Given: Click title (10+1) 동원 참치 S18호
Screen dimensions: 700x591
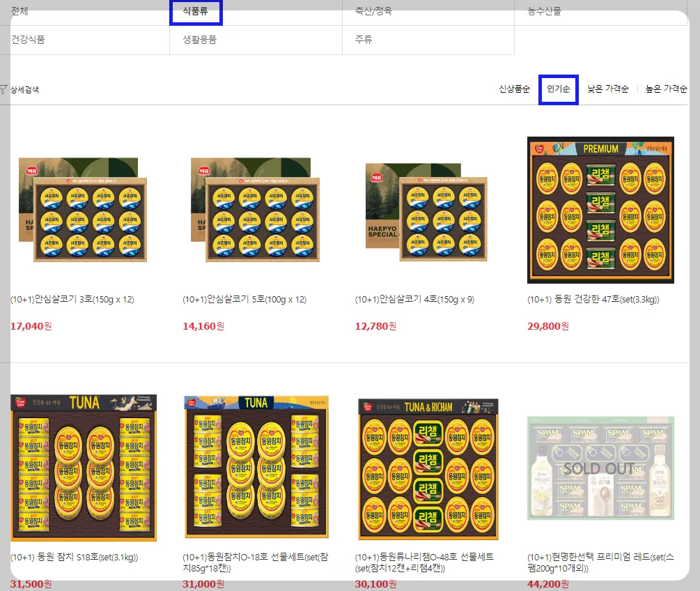Looking at the screenshot, I should [x=74, y=557].
